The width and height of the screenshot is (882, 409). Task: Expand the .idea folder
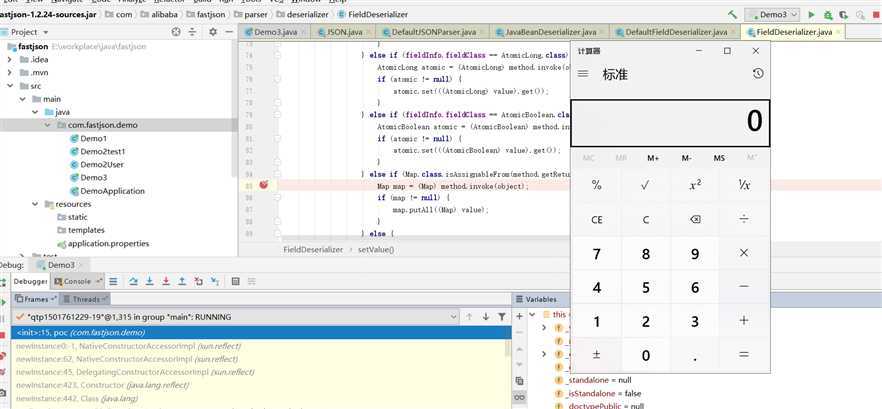tap(9, 60)
